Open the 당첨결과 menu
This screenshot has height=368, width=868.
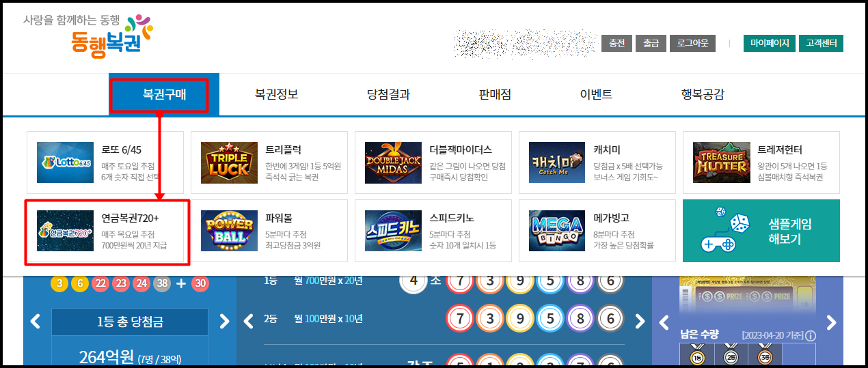tap(388, 94)
